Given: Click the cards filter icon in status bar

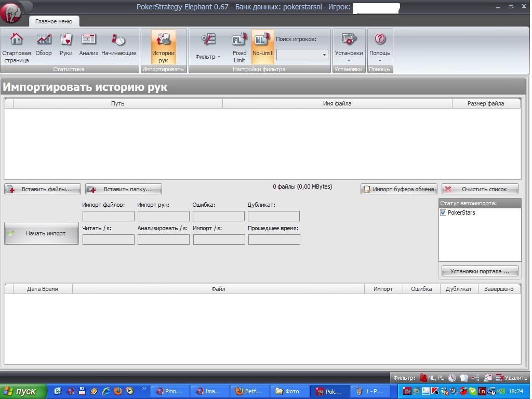Looking at the screenshot, I should click(x=463, y=377).
